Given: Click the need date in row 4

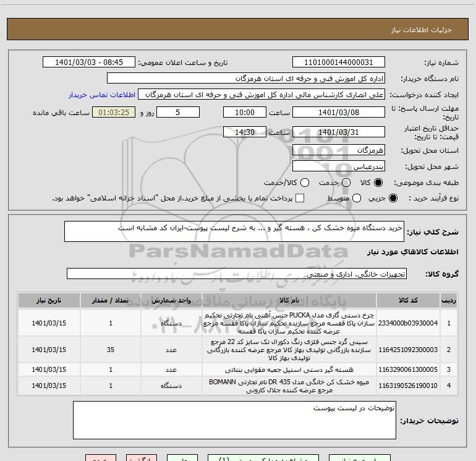Looking at the screenshot, I should (x=49, y=386).
